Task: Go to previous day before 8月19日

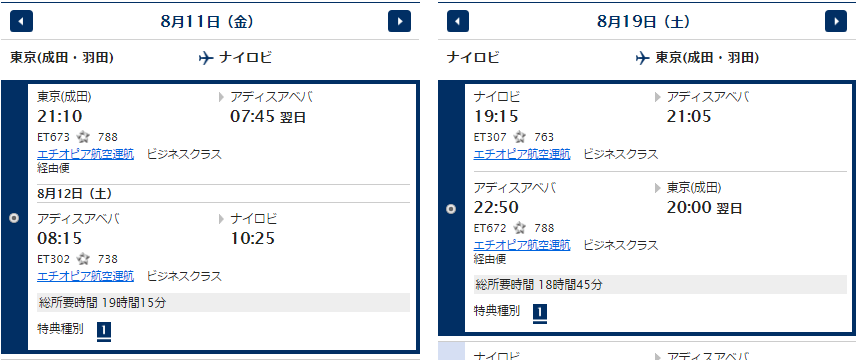Action: (458, 21)
